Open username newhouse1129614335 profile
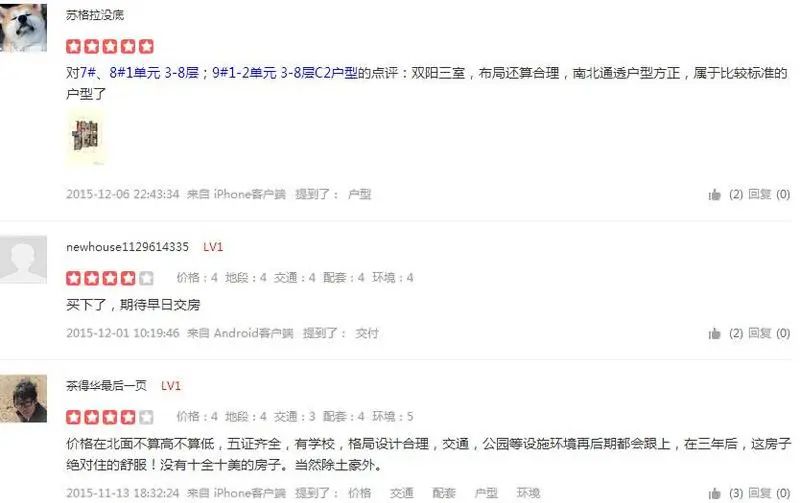This screenshot has height=503, width=800. pos(127,247)
